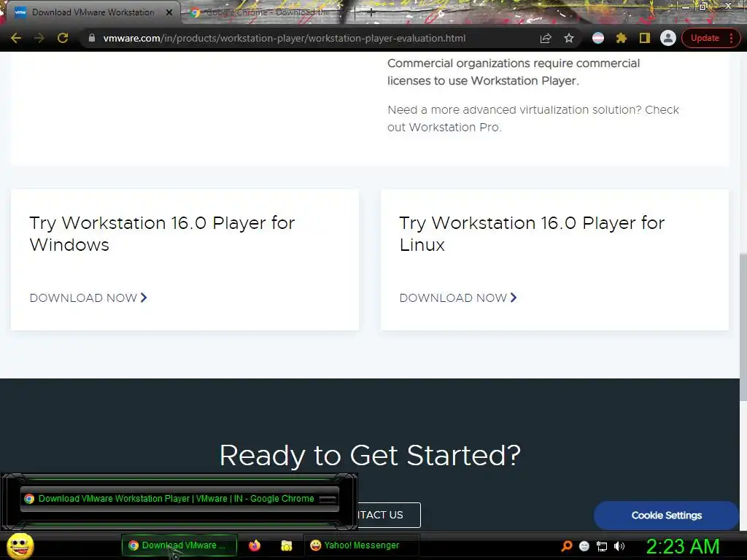Open Cookie Settings

(666, 516)
